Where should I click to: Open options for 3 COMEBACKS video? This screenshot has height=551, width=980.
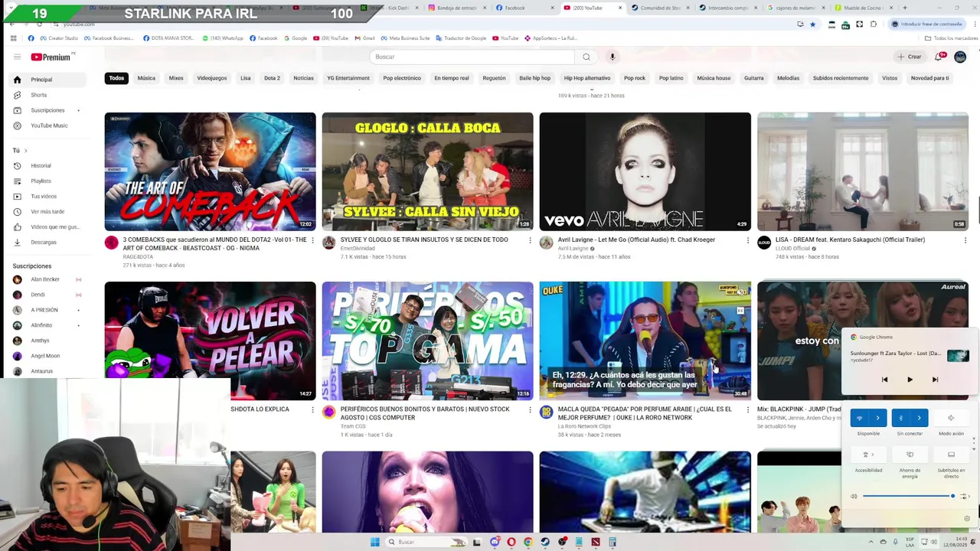click(x=312, y=240)
